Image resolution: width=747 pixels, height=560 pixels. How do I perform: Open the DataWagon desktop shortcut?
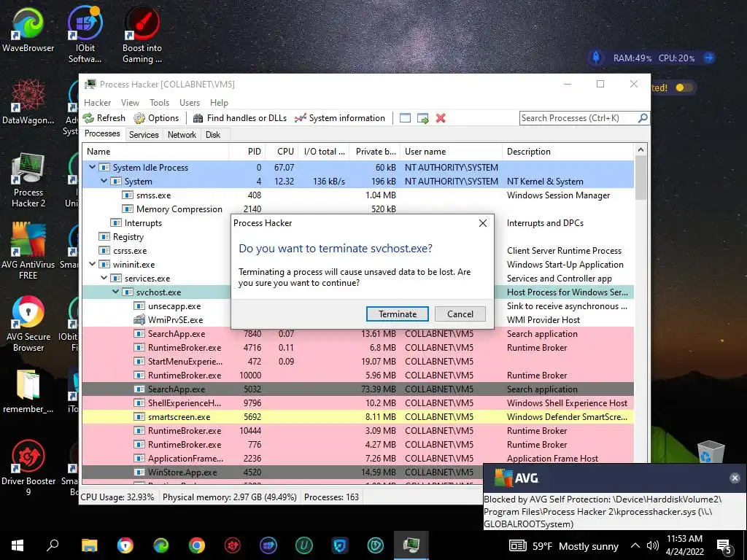click(28, 102)
